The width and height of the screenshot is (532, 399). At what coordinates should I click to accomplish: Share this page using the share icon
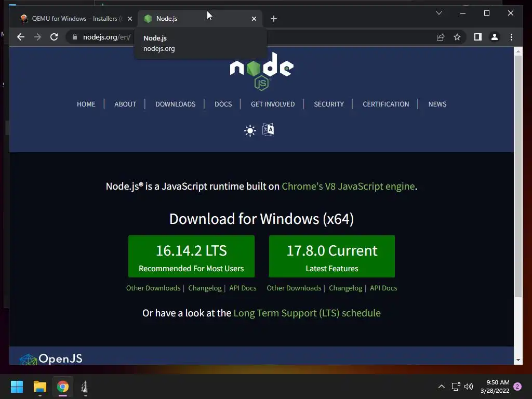coord(441,37)
